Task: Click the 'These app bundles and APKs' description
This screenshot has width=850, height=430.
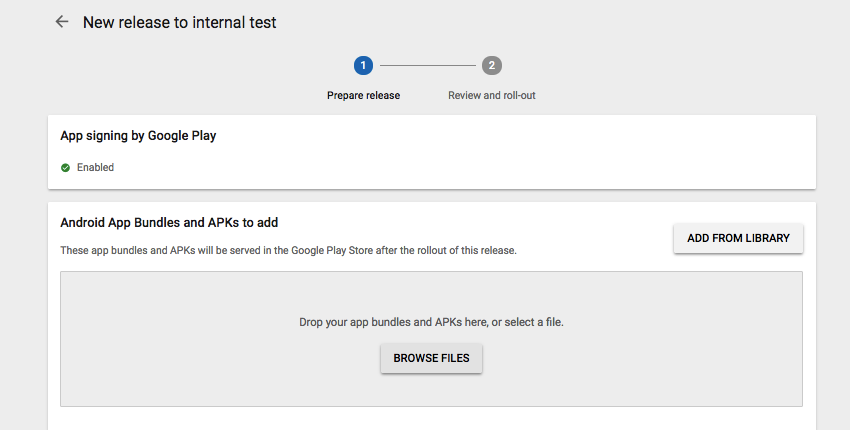Action: pos(288,250)
